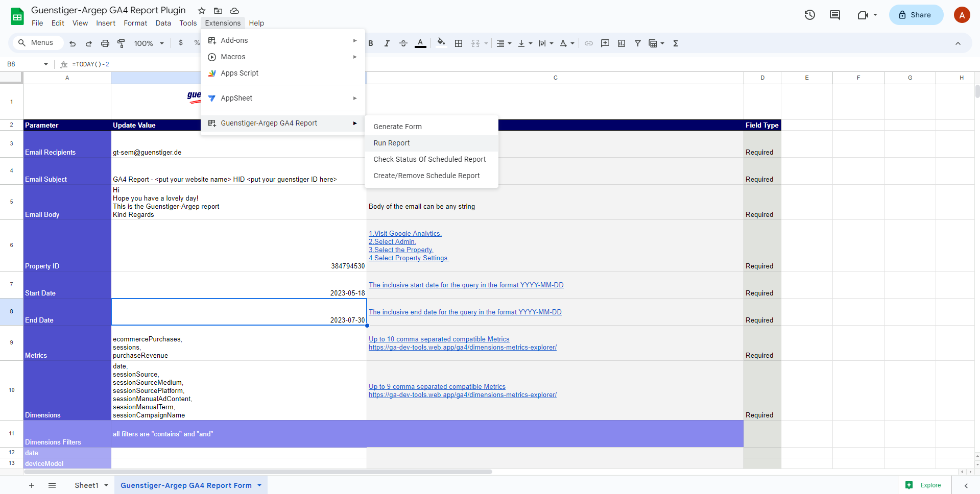980x494 pixels.
Task: Star the document
Action: coord(202,11)
